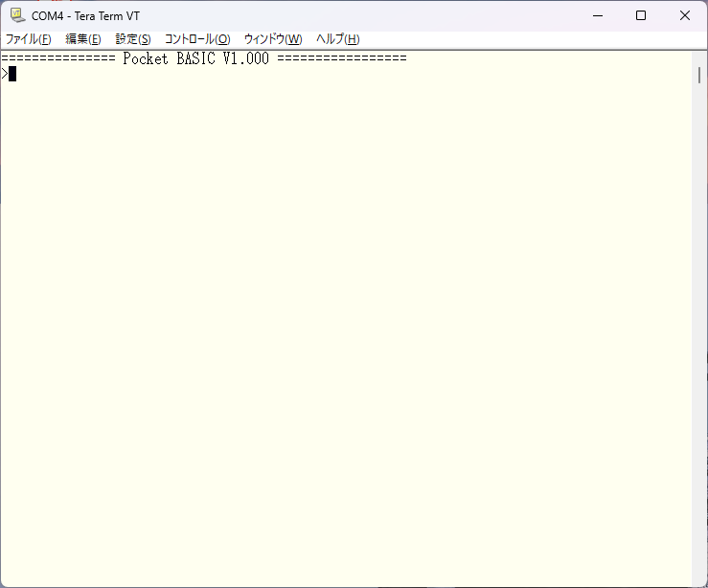Open the コントロール(O) menu
708x588 pixels.
pyautogui.click(x=197, y=39)
